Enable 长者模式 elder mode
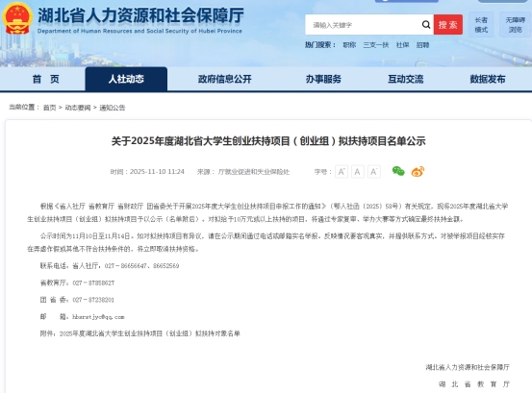This screenshot has height=393, width=532. [x=481, y=25]
